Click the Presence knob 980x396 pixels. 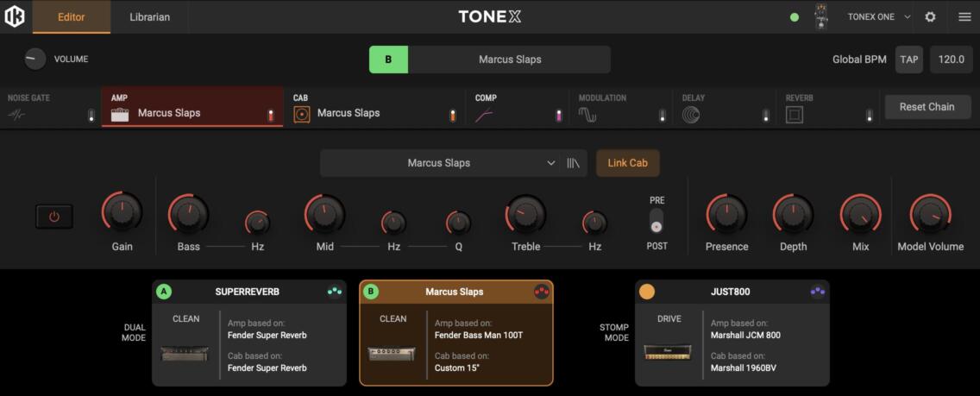point(727,214)
